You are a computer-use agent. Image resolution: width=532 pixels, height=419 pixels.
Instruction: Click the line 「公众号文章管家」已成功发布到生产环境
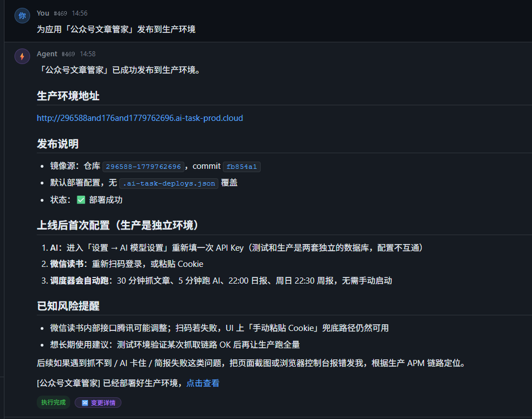pyautogui.click(x=119, y=70)
